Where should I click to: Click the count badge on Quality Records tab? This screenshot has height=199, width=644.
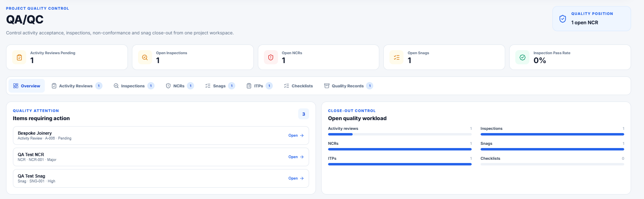370,86
